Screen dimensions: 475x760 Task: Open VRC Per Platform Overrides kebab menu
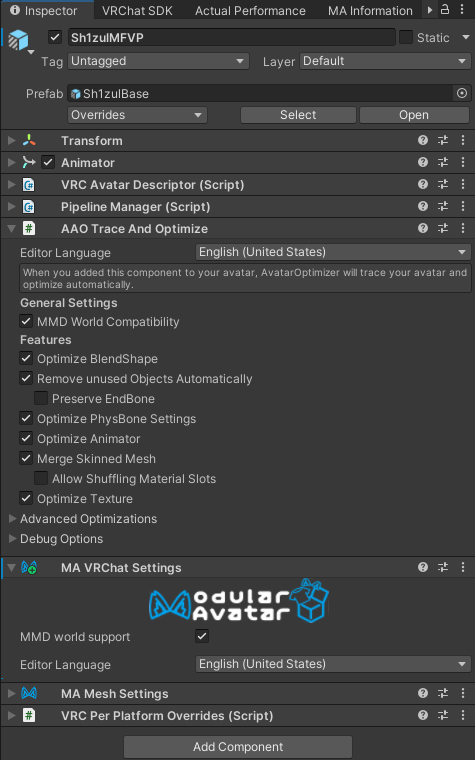click(462, 715)
